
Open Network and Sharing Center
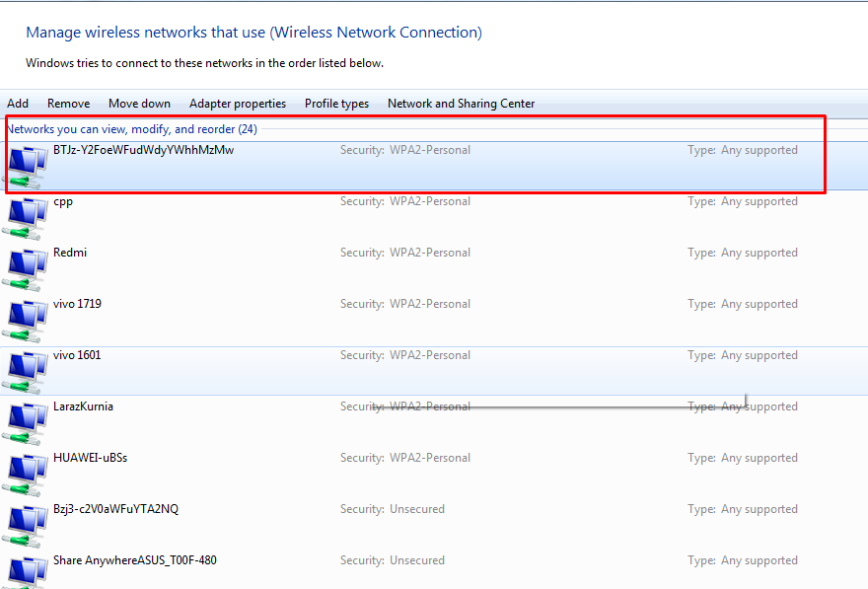click(461, 104)
